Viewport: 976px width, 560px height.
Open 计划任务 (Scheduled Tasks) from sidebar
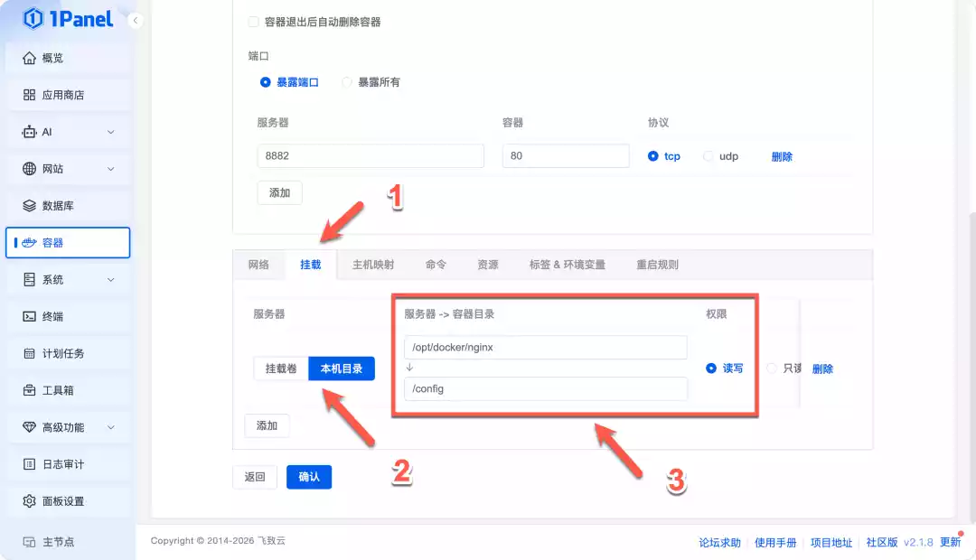[57, 353]
